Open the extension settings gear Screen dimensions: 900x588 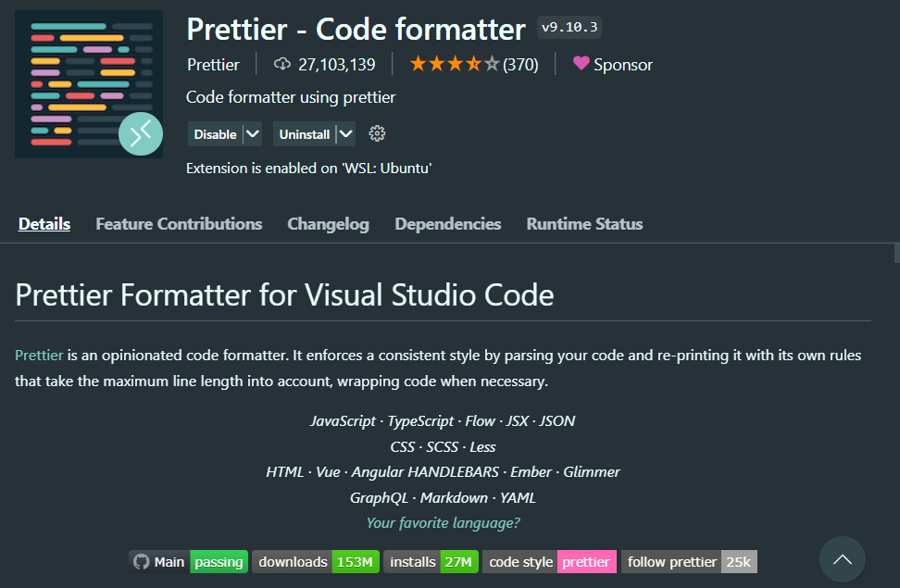377,133
